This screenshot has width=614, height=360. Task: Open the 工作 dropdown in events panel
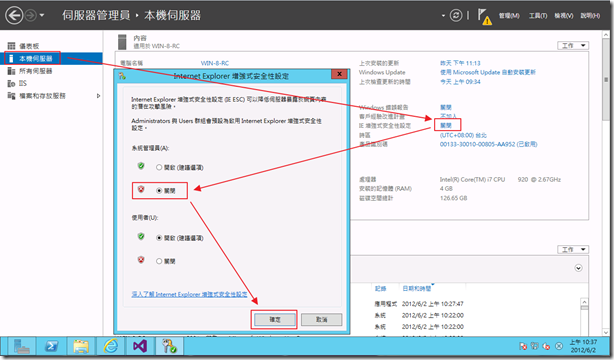coord(573,249)
